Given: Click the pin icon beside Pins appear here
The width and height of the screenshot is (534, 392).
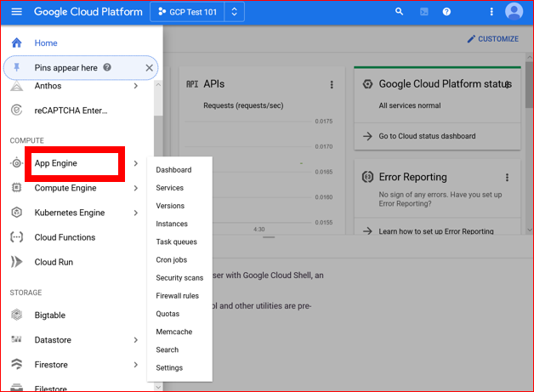Looking at the screenshot, I should pyautogui.click(x=17, y=67).
